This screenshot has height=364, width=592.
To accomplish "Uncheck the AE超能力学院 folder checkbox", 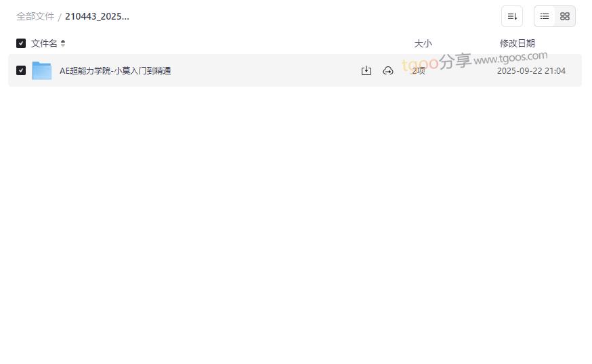I will 21,70.
